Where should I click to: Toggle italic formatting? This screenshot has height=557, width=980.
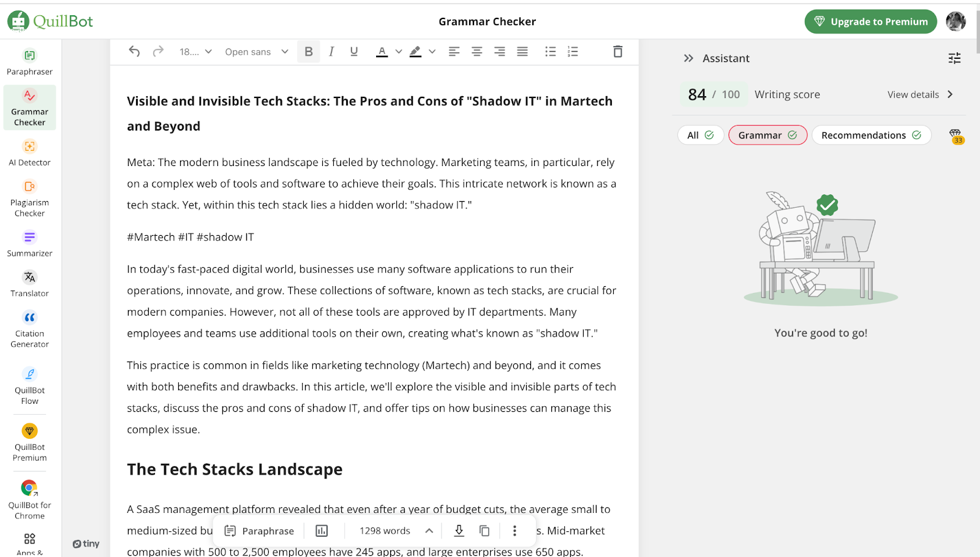click(x=331, y=51)
